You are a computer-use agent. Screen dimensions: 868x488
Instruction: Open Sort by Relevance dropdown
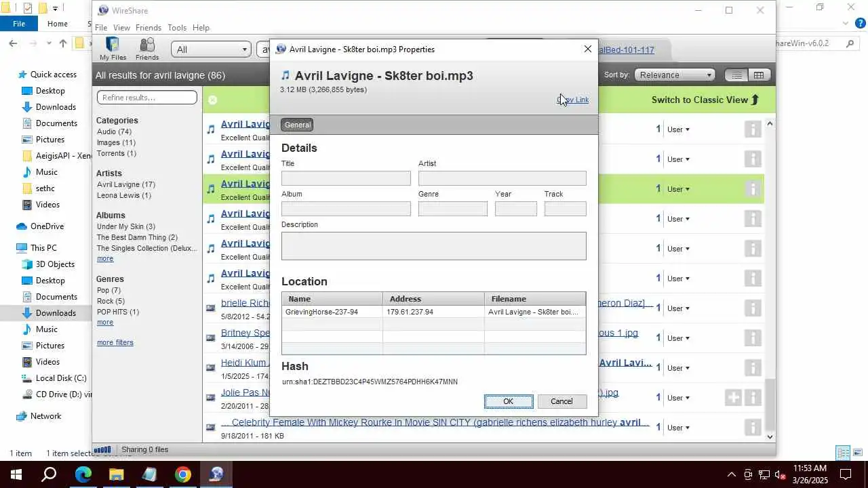675,75
